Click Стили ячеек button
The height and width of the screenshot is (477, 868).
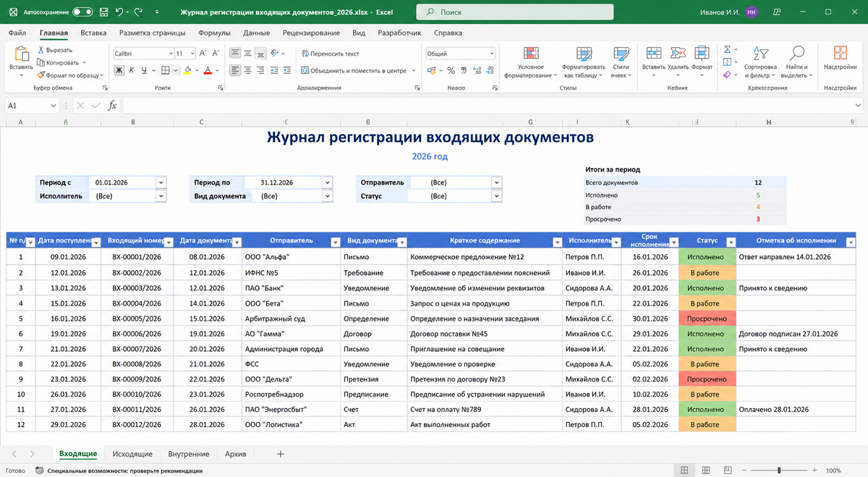click(621, 62)
